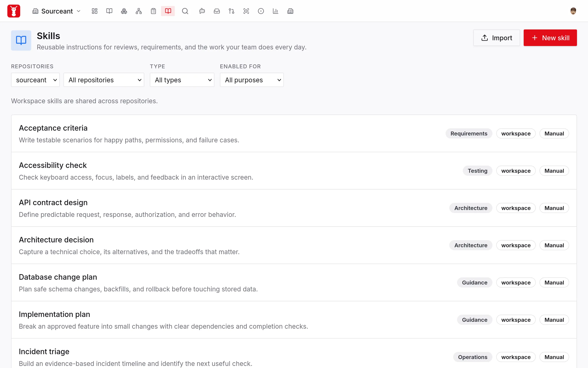This screenshot has height=368, width=588.
Task: Click workspace tag on Acceptance criteria row
Action: click(516, 133)
